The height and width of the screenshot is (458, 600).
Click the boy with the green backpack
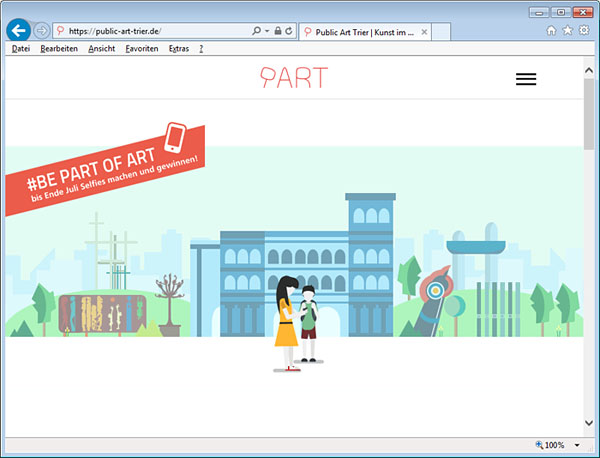(308, 323)
